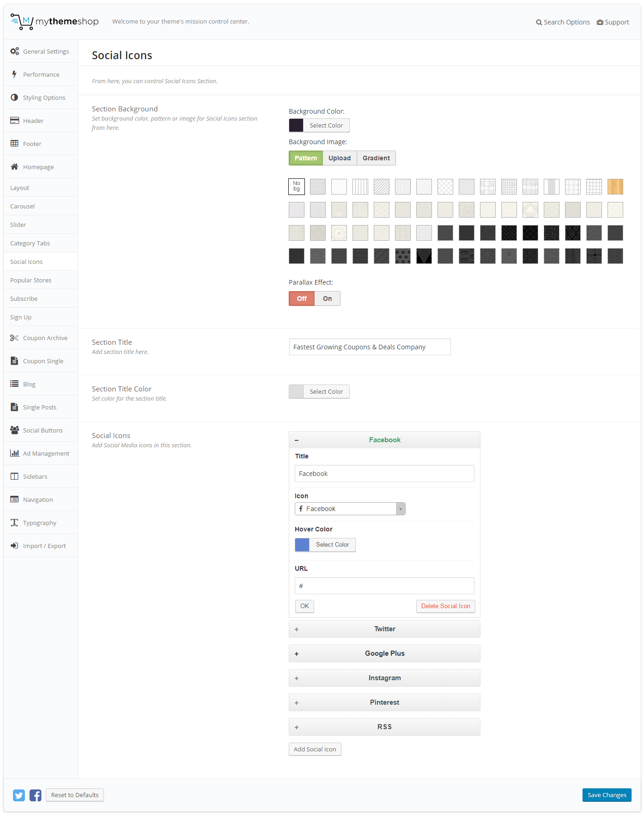The width and height of the screenshot is (644, 817).
Task: Click the Facebook icon in the footer
Action: pos(36,795)
